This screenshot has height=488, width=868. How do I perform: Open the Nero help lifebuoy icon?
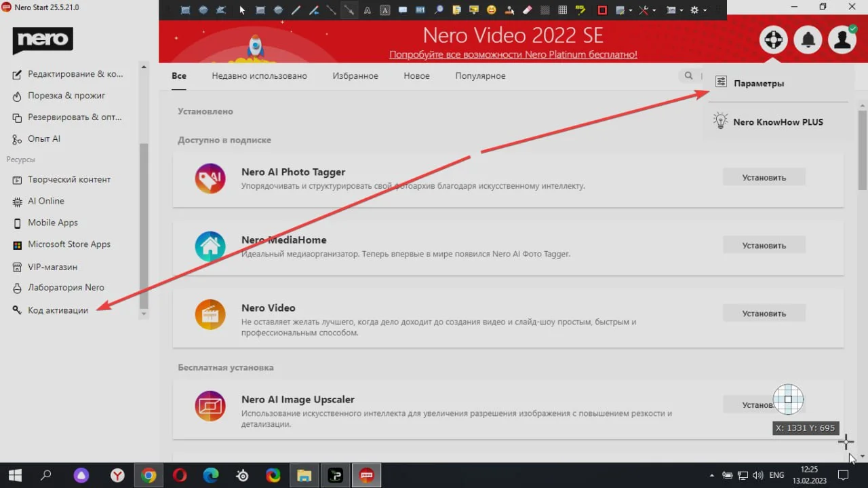[773, 40]
